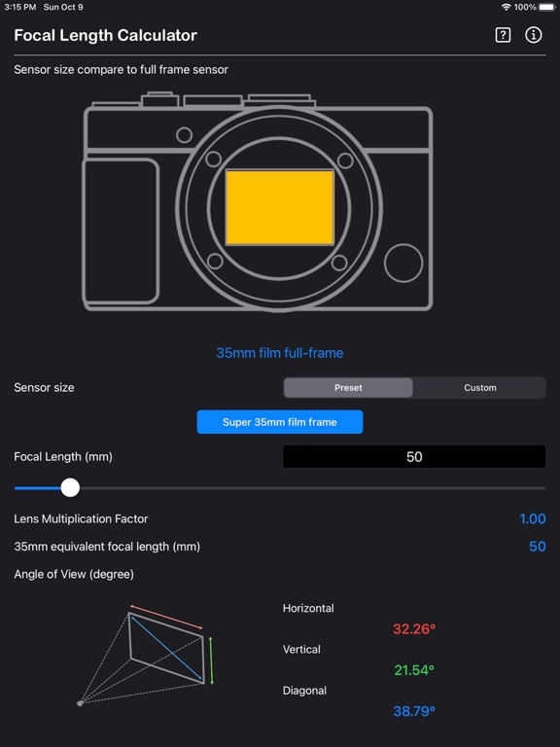Click the angle of view diagram

(x=144, y=655)
